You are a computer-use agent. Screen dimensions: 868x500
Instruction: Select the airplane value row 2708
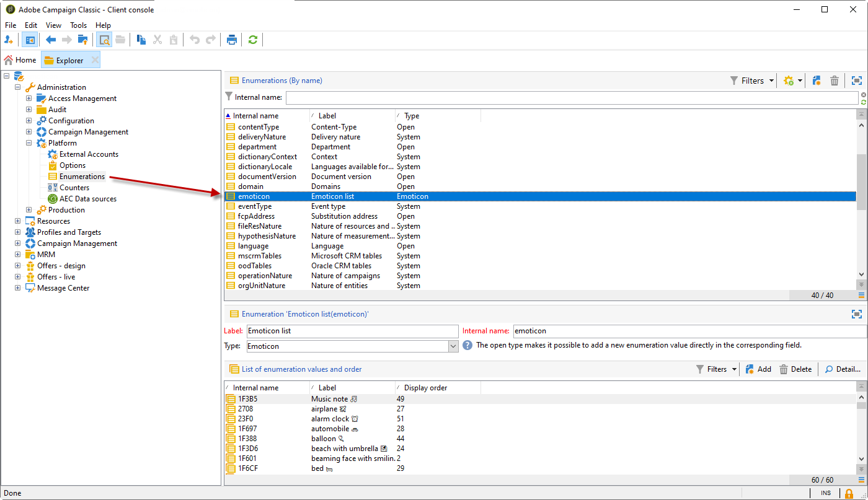pos(540,409)
